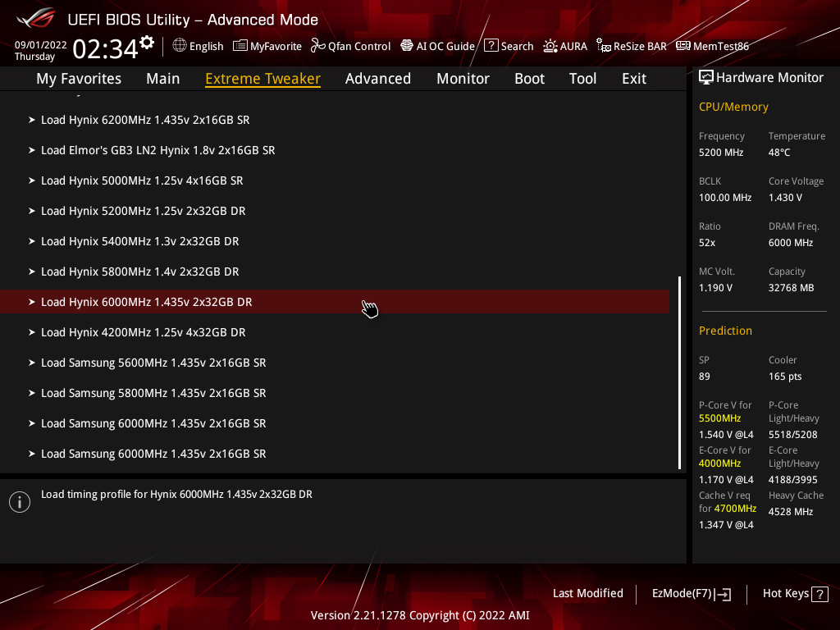Viewport: 840px width, 630px height.
Task: Switch to Main tab
Action: [x=163, y=79]
